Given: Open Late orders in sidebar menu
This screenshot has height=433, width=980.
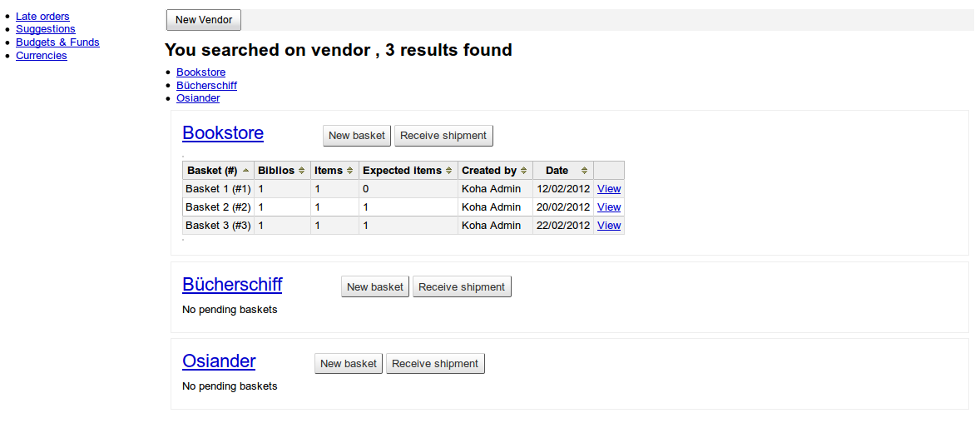Looking at the screenshot, I should point(42,16).
